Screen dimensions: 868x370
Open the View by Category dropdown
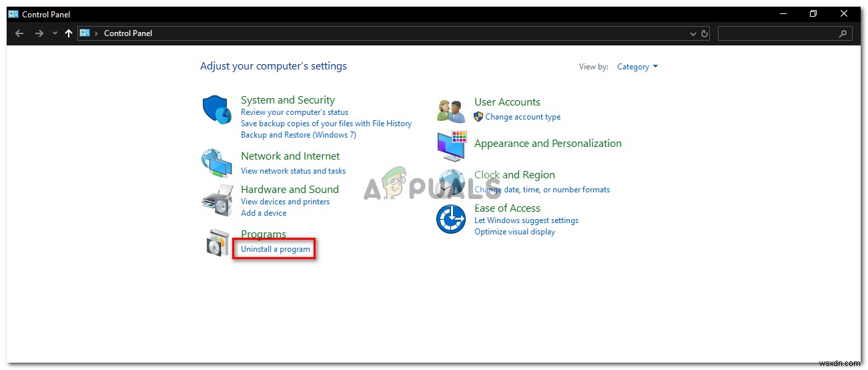(637, 67)
